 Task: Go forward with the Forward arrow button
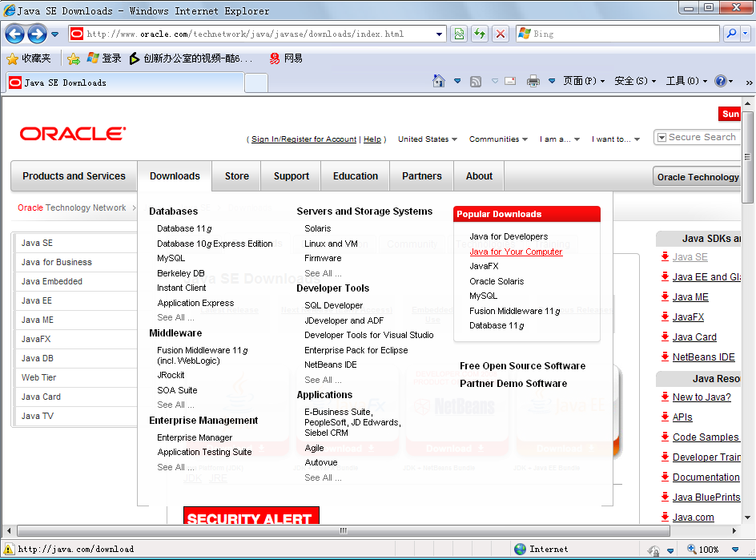click(37, 34)
